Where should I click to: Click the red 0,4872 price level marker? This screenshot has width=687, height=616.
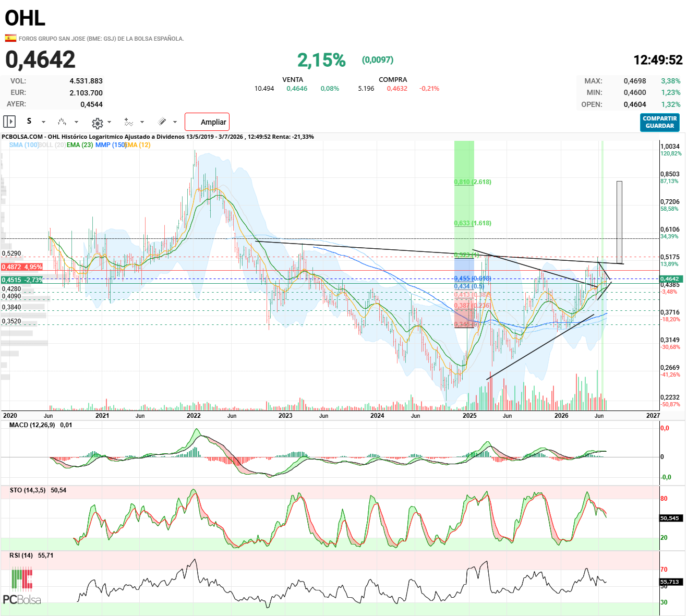pyautogui.click(x=21, y=267)
